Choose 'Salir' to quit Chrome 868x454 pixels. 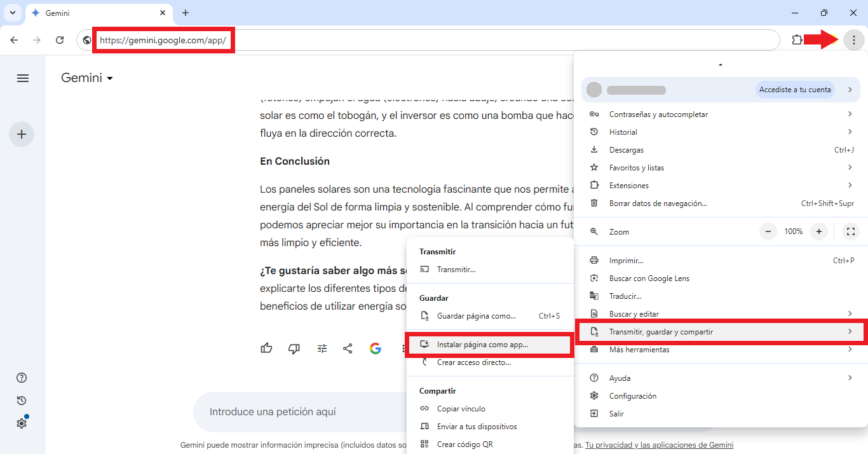721,414
